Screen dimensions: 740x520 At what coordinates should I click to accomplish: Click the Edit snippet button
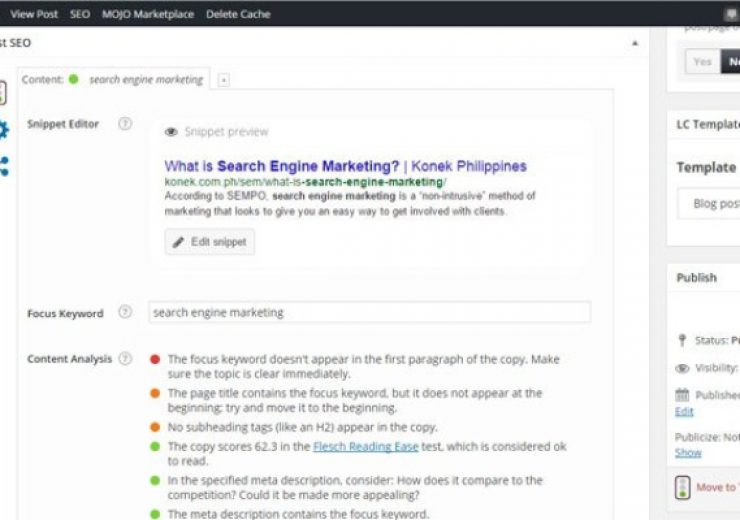pos(210,242)
